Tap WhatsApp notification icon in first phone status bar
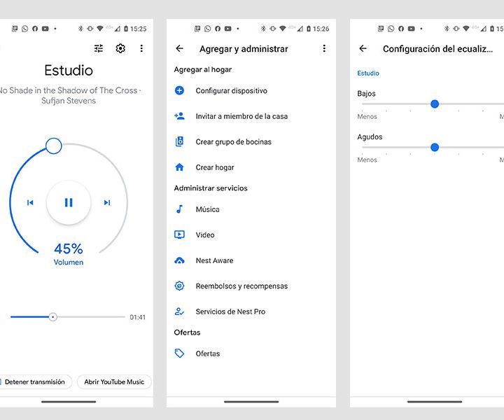This screenshot has width=504, height=420. coord(24,29)
